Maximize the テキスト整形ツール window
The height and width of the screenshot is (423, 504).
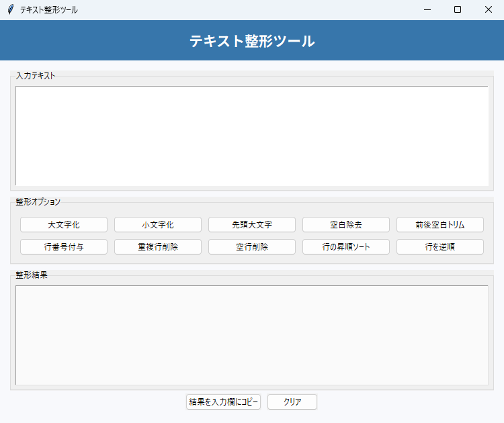(458, 9)
